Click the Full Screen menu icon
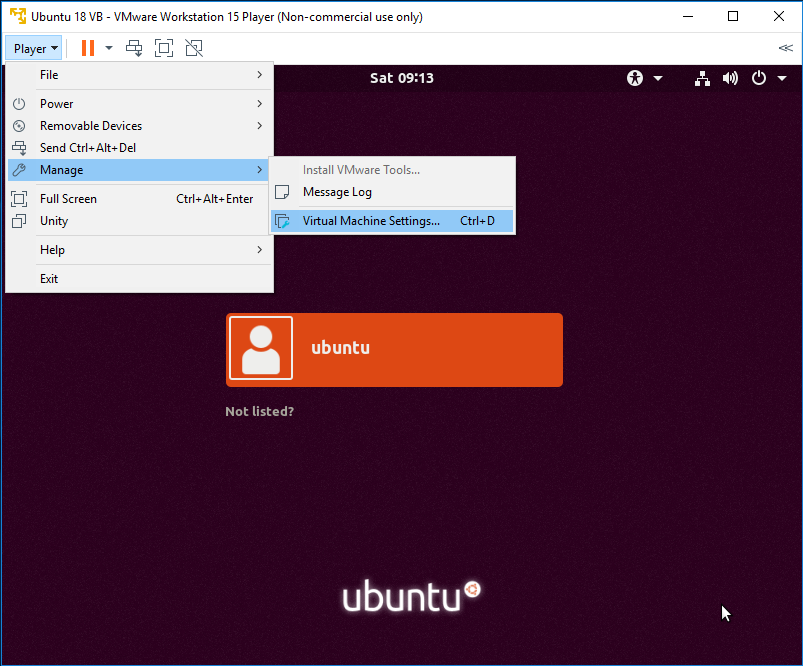803x666 pixels. pos(19,199)
